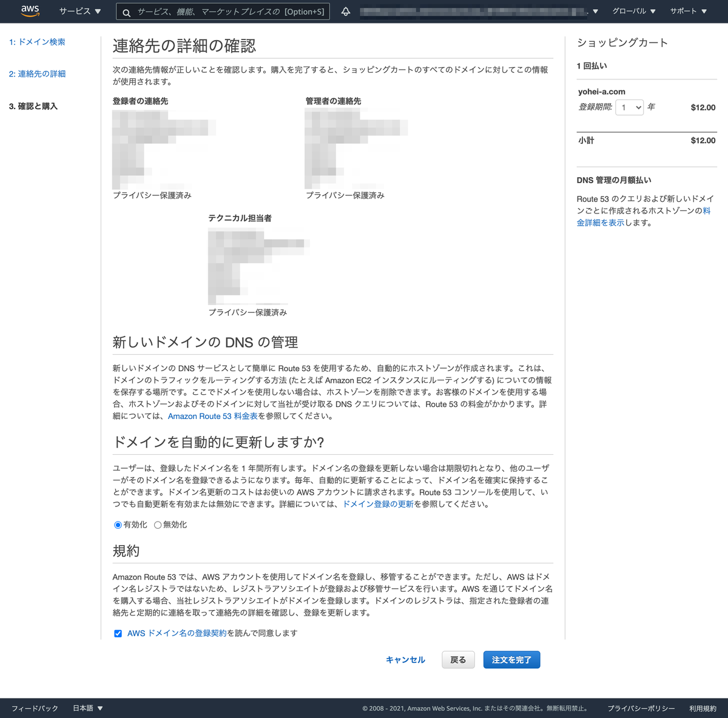Open ドメイン登録の更新 documentation link

(x=378, y=504)
